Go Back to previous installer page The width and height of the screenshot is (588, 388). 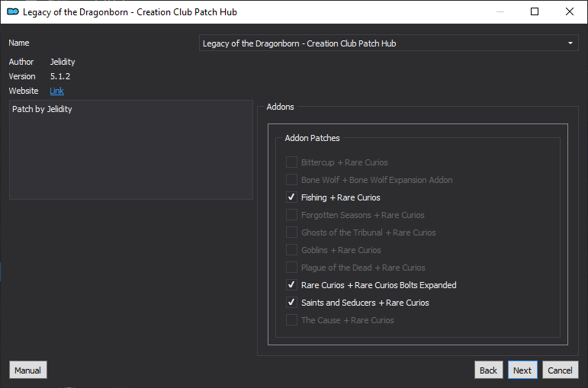(488, 370)
